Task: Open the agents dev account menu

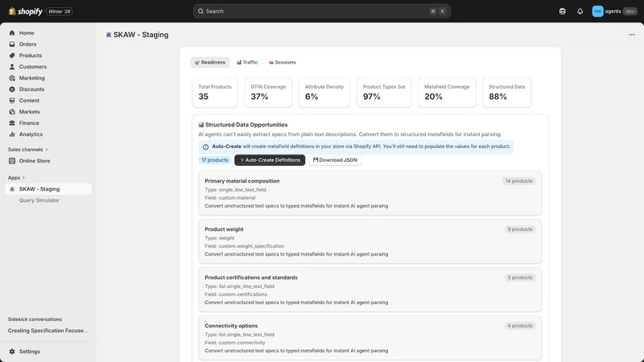Action: click(x=614, y=11)
